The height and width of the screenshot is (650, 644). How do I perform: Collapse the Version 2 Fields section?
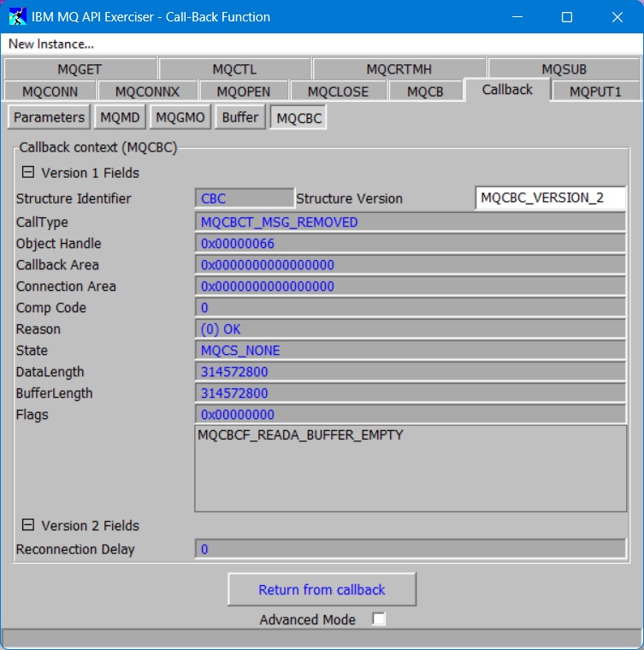point(27,525)
